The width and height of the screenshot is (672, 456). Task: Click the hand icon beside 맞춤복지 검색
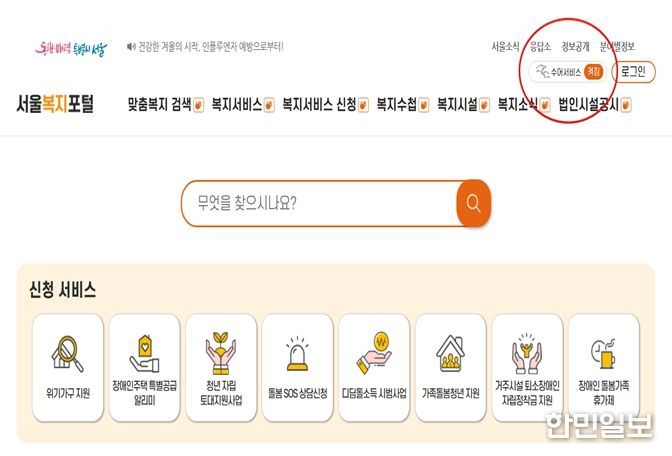pyautogui.click(x=198, y=105)
